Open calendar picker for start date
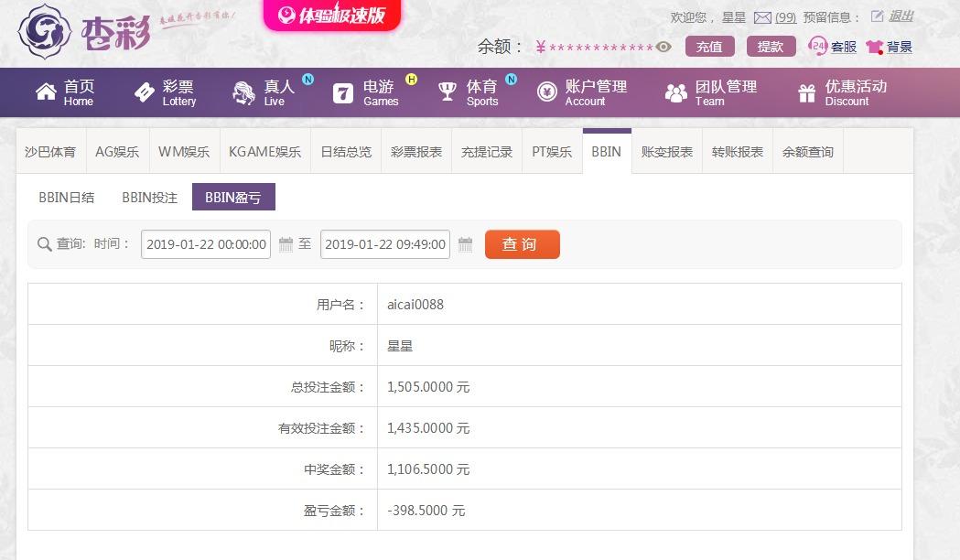This screenshot has width=960, height=560. click(x=286, y=244)
